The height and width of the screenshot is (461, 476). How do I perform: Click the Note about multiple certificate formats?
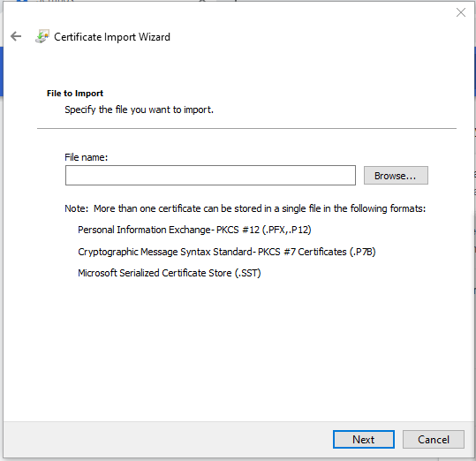pyautogui.click(x=245, y=208)
